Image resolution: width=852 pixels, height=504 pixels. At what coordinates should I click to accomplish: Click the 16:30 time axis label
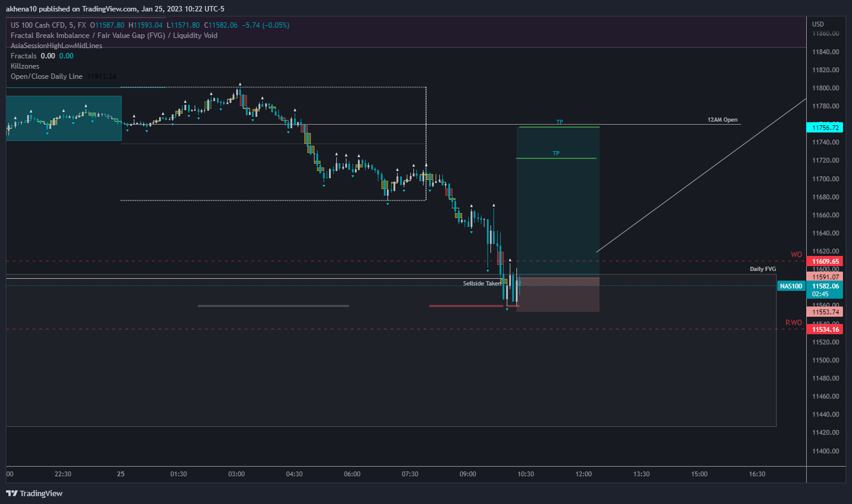click(x=757, y=474)
